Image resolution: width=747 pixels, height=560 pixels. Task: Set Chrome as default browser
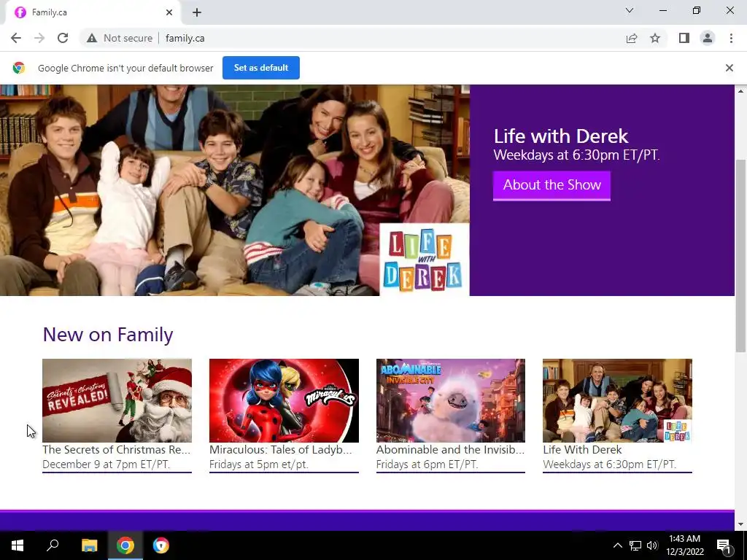click(261, 68)
